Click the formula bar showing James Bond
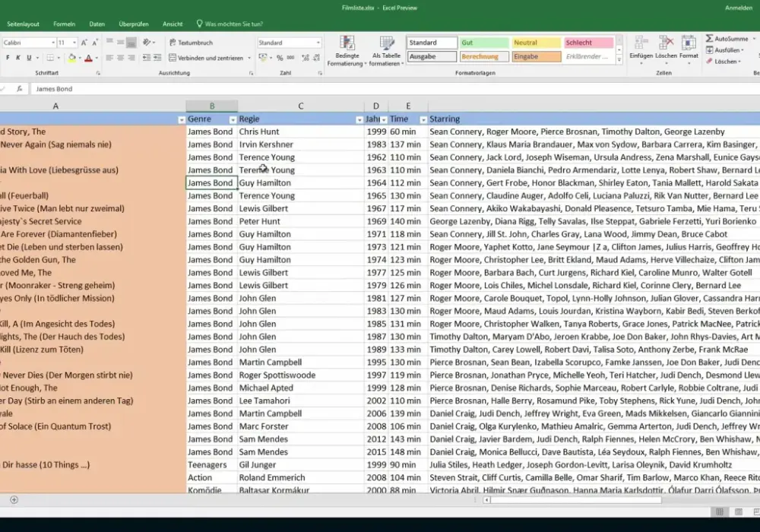Screen dimensions: 760x532 (395, 89)
